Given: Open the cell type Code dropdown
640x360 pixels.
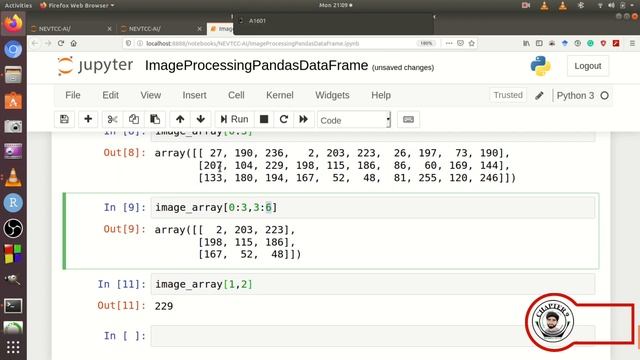Looking at the screenshot, I should [354, 120].
